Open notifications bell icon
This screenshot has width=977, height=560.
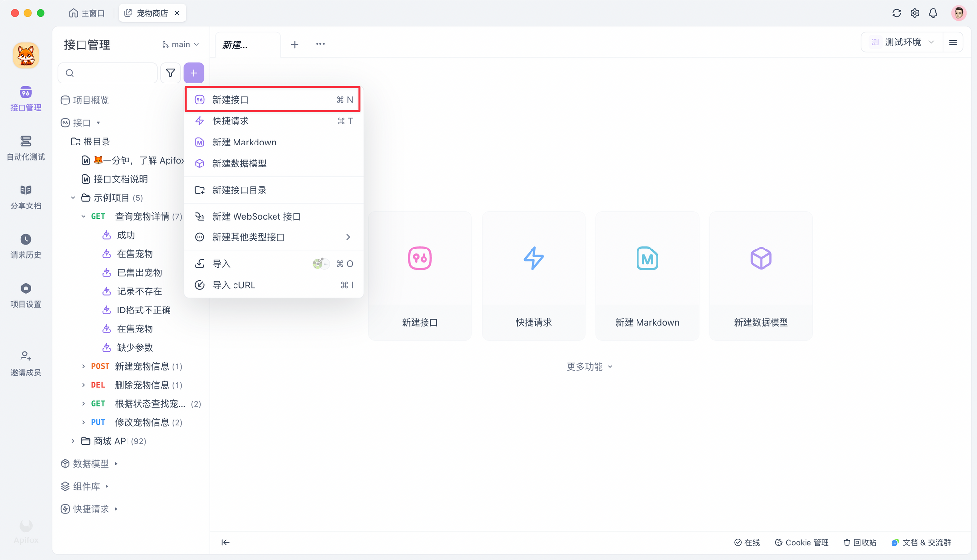click(933, 13)
